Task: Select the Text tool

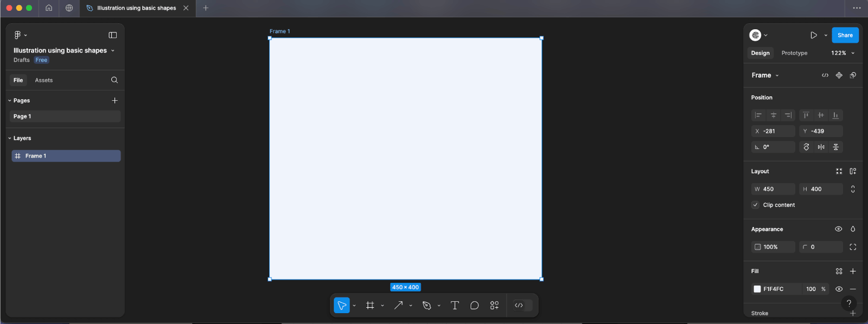Action: (x=455, y=306)
